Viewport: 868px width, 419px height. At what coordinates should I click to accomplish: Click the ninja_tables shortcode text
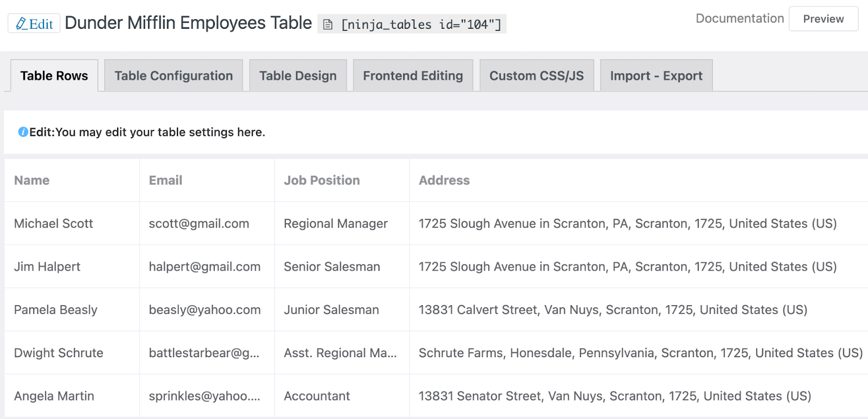pyautogui.click(x=421, y=24)
